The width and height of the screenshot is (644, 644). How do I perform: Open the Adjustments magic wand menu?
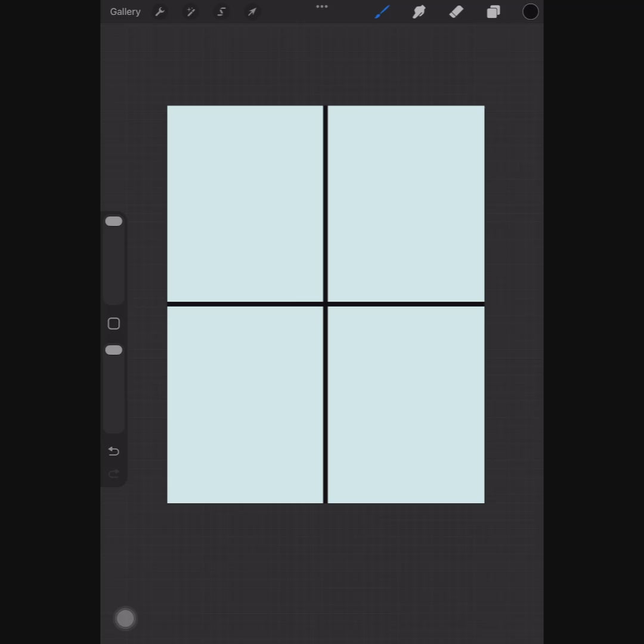tap(191, 12)
